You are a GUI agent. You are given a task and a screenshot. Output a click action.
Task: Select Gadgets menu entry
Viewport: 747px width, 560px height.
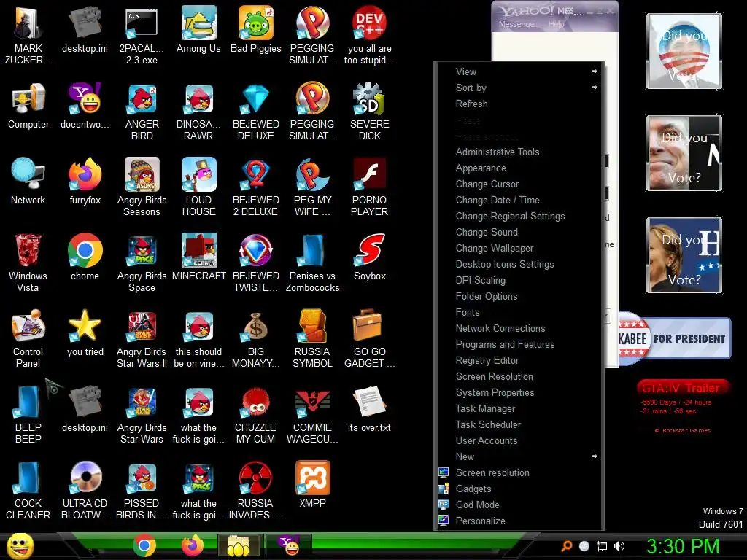(x=519, y=489)
